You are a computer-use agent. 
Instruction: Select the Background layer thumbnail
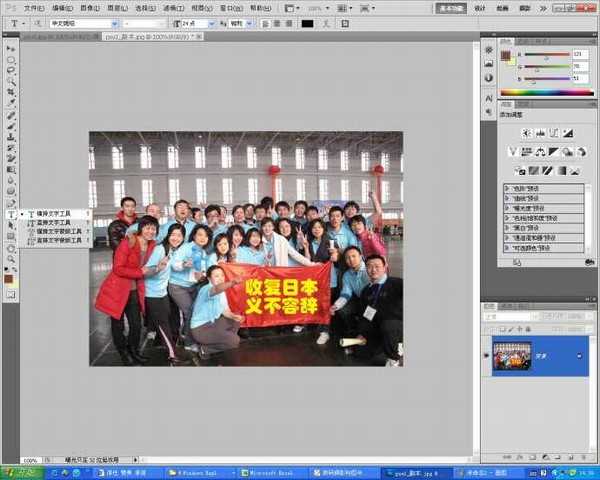coord(512,355)
